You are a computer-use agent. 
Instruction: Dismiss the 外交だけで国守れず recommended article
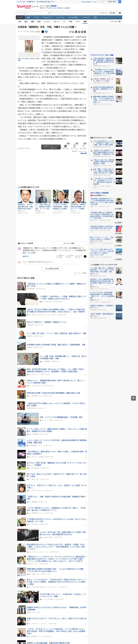click(86, 327)
